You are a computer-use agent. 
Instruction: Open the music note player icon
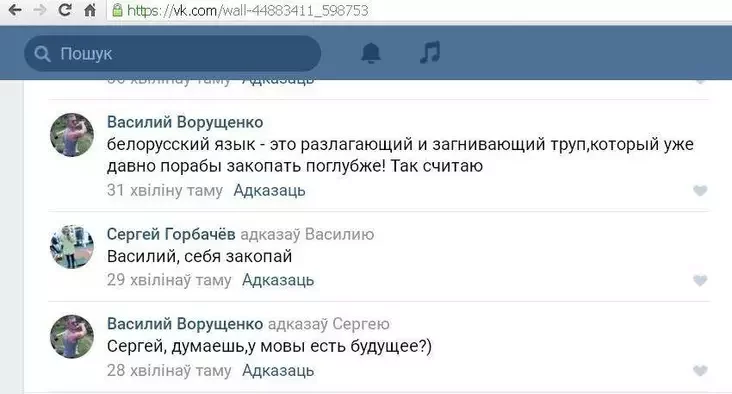point(430,52)
